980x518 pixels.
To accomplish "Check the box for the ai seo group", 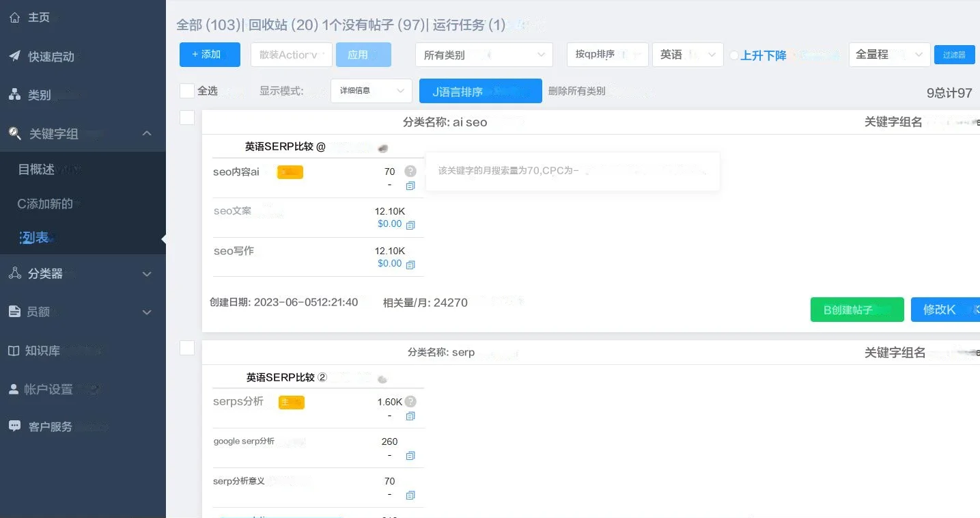I will (x=187, y=118).
